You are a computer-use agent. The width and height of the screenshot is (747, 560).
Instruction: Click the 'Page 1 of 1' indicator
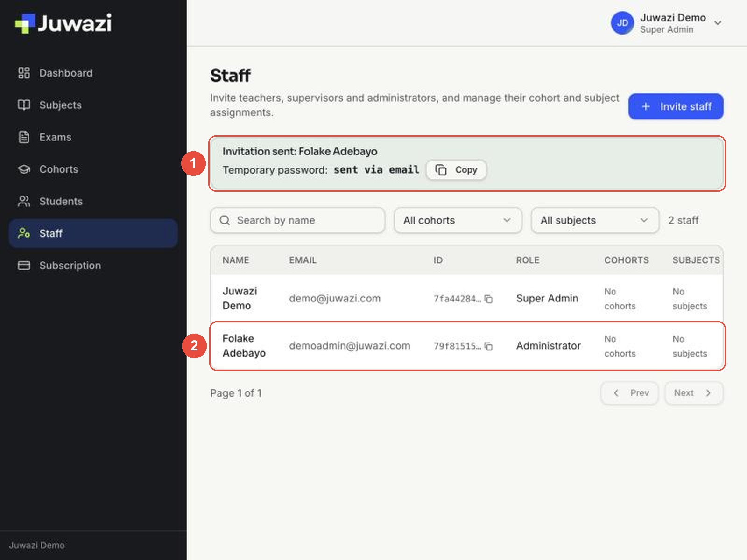click(236, 393)
